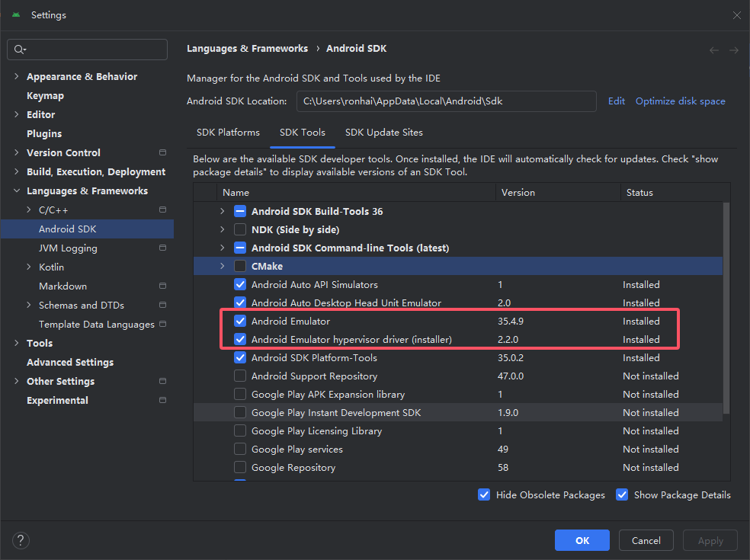The image size is (750, 560).
Task: Open the Keymap settings page
Action: tap(46, 96)
